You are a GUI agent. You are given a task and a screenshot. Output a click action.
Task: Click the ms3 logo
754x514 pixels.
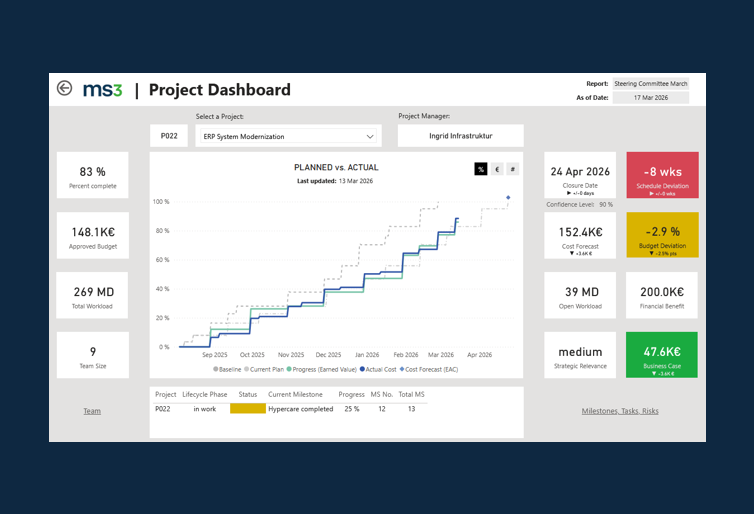click(x=102, y=89)
